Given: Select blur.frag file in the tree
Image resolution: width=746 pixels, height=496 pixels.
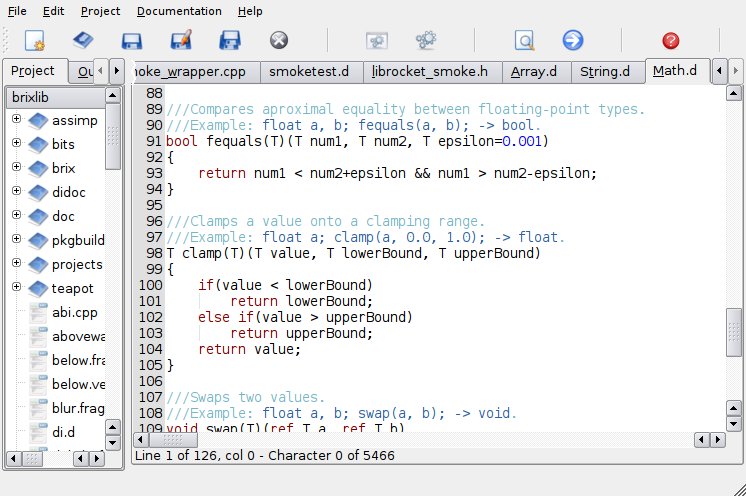Looking at the screenshot, I should pos(77,408).
